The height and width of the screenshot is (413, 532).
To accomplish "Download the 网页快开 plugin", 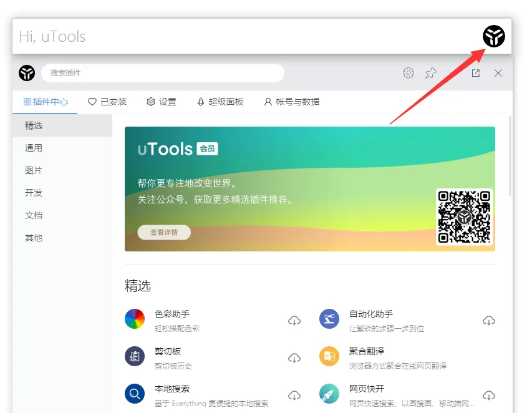I will pos(488,396).
